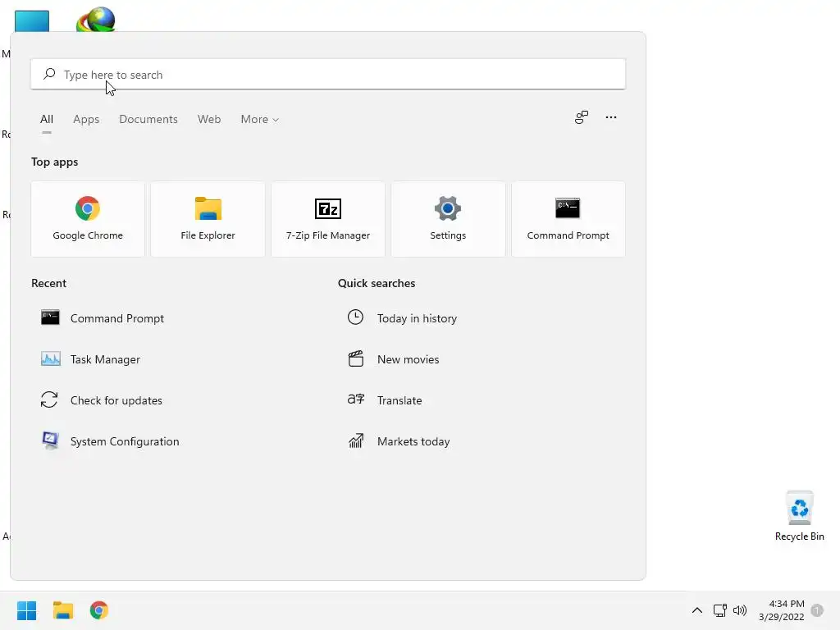Open Google Chrome from Top apps
This screenshot has height=630, width=840.
(x=88, y=219)
